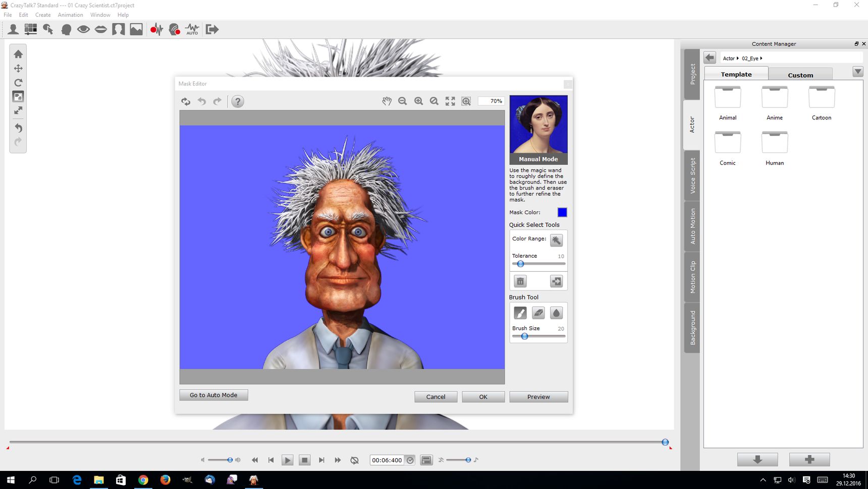868x489 pixels.
Task: Click the back arrow in Content Manager
Action: (710, 58)
